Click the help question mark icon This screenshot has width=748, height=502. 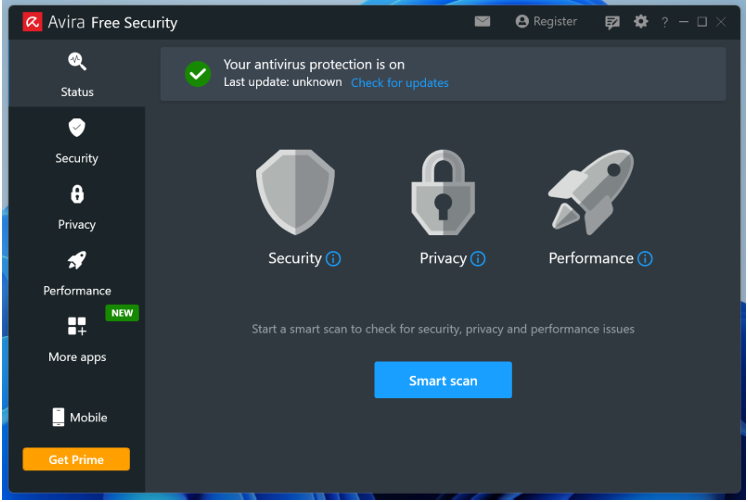664,22
